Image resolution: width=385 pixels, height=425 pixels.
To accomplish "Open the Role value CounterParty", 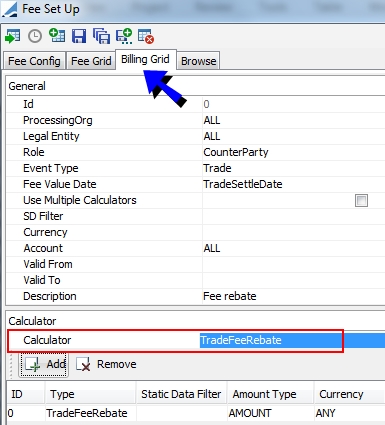I will [293, 152].
